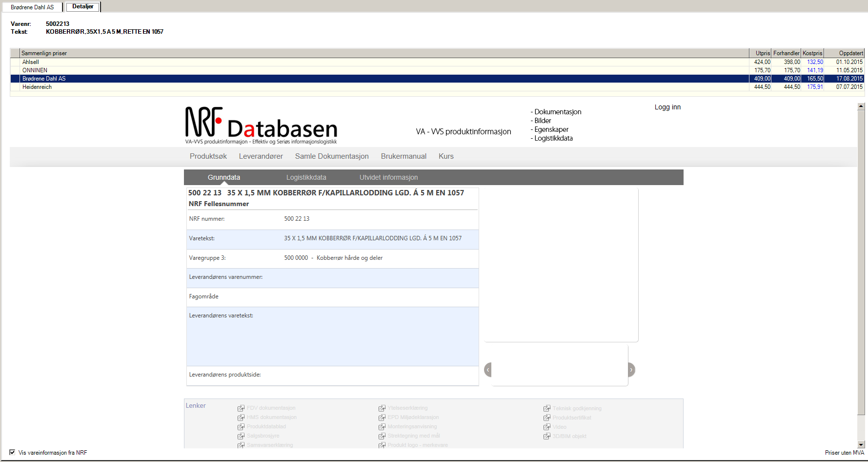The image size is (868, 462).
Task: Select the Brødrene Dahl AS price comparison row
Action: 437,79
